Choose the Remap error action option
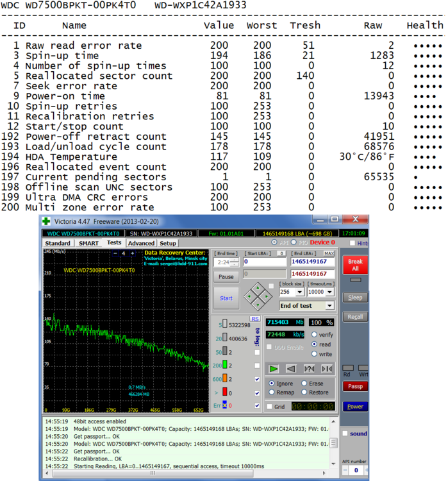This screenshot has height=481, width=448. coord(273,392)
